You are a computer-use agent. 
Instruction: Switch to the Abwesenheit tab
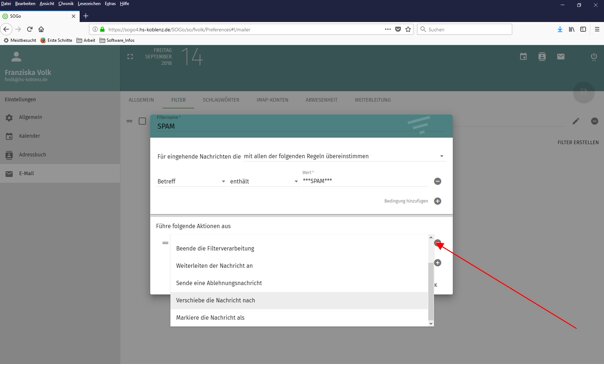321,100
